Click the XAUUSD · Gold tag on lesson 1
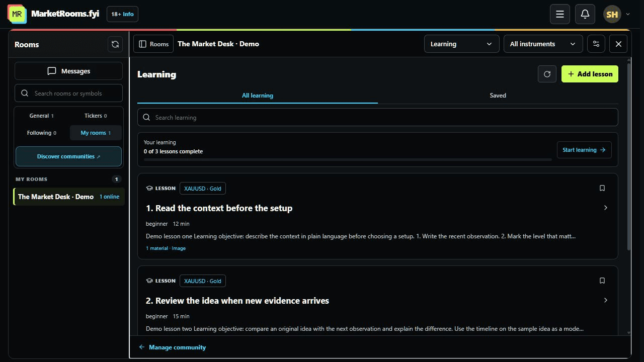The width and height of the screenshot is (644, 362). 203,189
